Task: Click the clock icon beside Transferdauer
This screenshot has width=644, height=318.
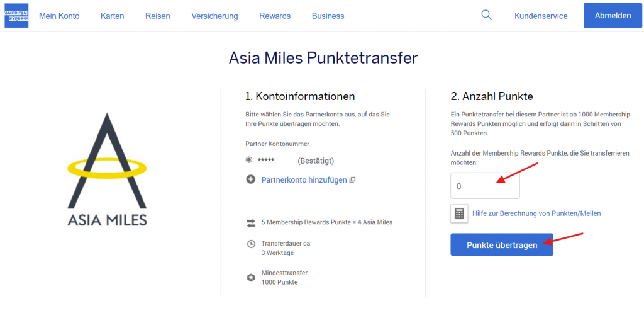Action: pyautogui.click(x=251, y=244)
